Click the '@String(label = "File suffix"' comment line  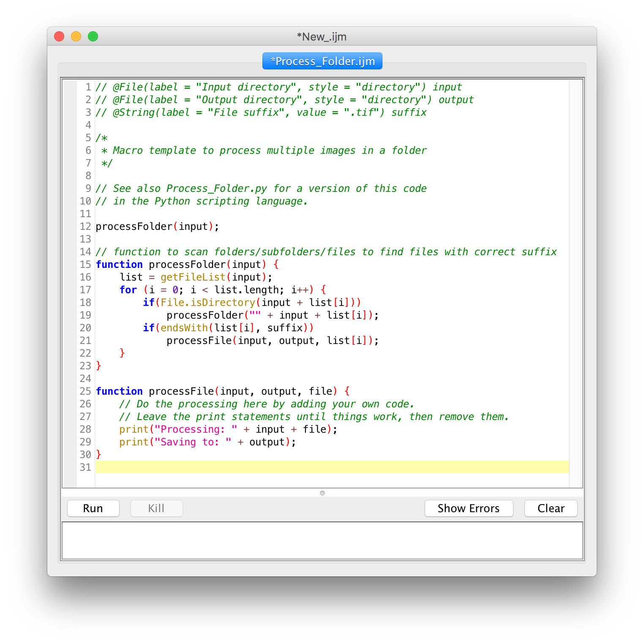261,112
